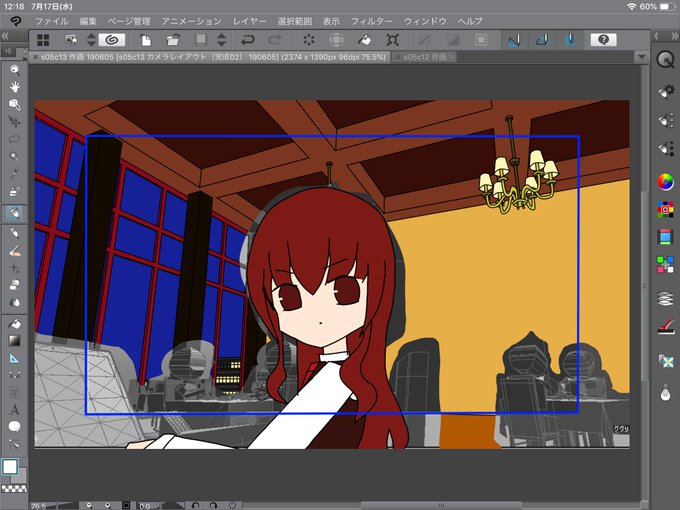Undo the last action
680x510 pixels.
(x=248, y=40)
